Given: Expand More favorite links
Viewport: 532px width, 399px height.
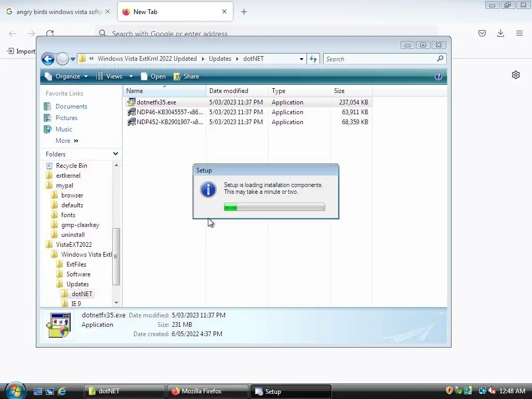Looking at the screenshot, I should tap(67, 141).
